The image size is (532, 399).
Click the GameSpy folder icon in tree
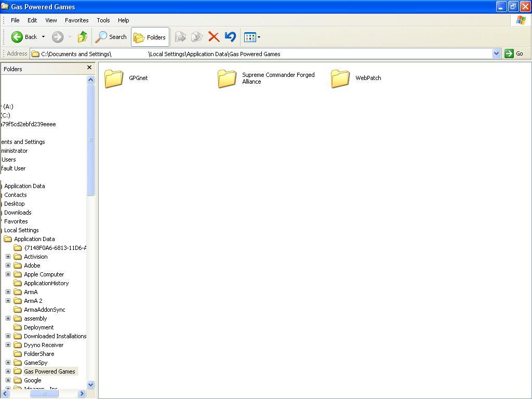pyautogui.click(x=18, y=362)
